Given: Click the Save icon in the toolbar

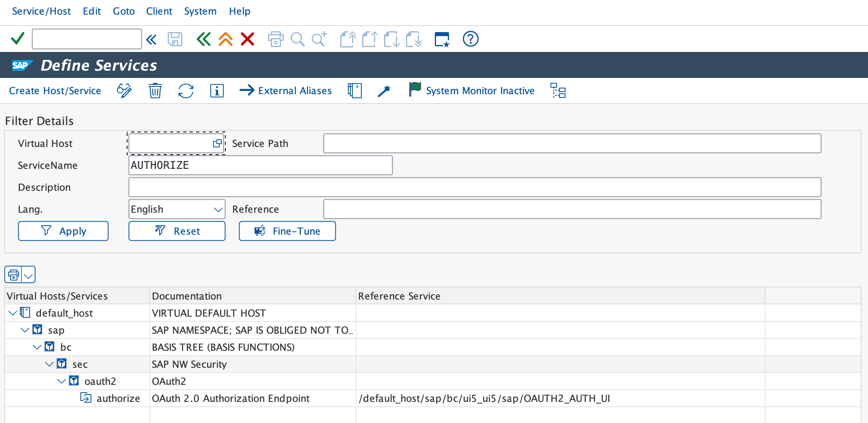Looking at the screenshot, I should (175, 39).
